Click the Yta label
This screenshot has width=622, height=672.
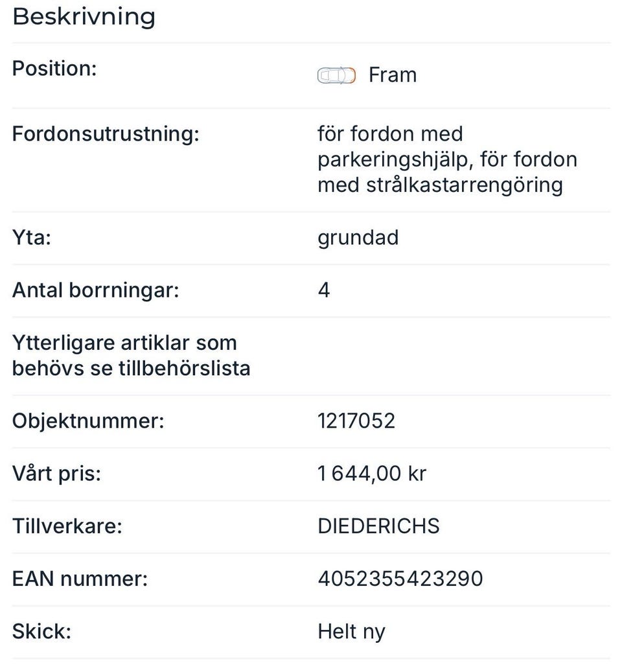[x=32, y=238]
